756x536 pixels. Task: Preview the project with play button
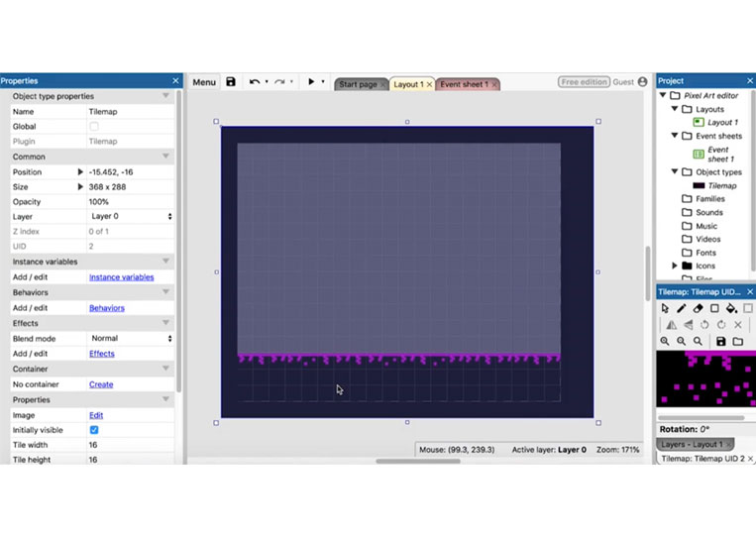[x=311, y=81]
